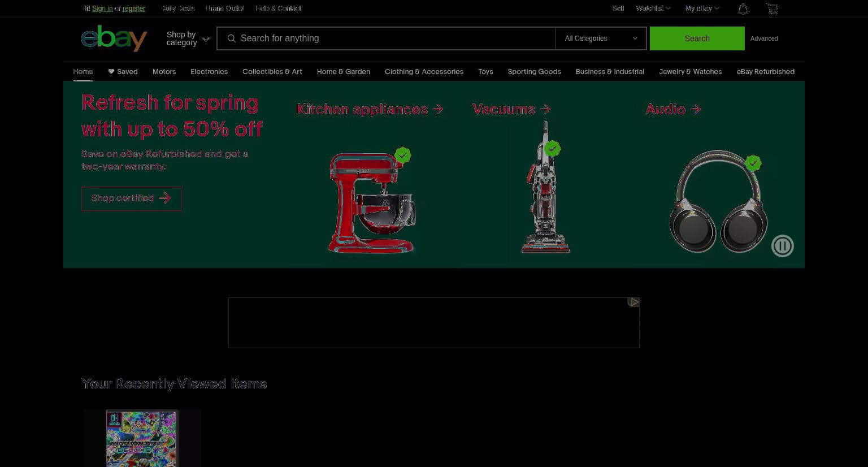Open Collectibles & Art category
Image resolution: width=868 pixels, height=467 pixels.
[x=272, y=72]
